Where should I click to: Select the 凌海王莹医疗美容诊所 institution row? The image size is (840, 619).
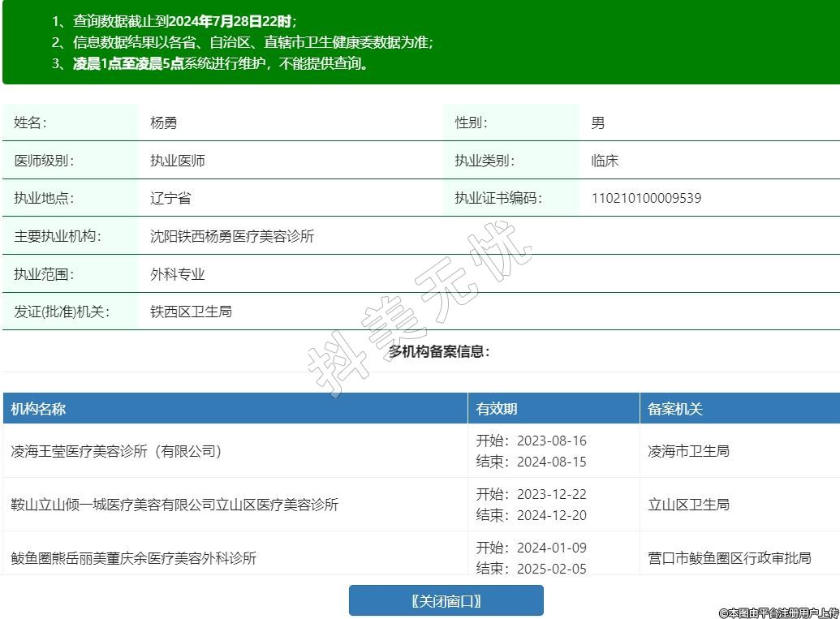pyautogui.click(x=117, y=451)
